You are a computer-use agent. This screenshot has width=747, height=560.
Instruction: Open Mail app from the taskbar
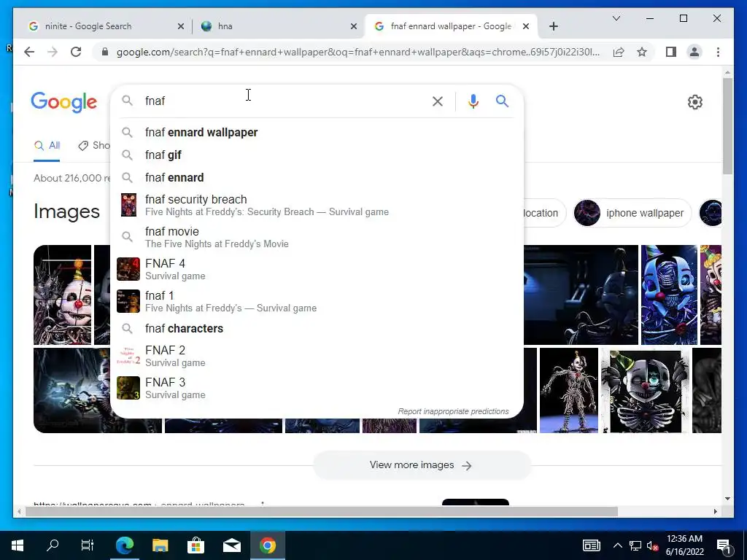pos(231,545)
